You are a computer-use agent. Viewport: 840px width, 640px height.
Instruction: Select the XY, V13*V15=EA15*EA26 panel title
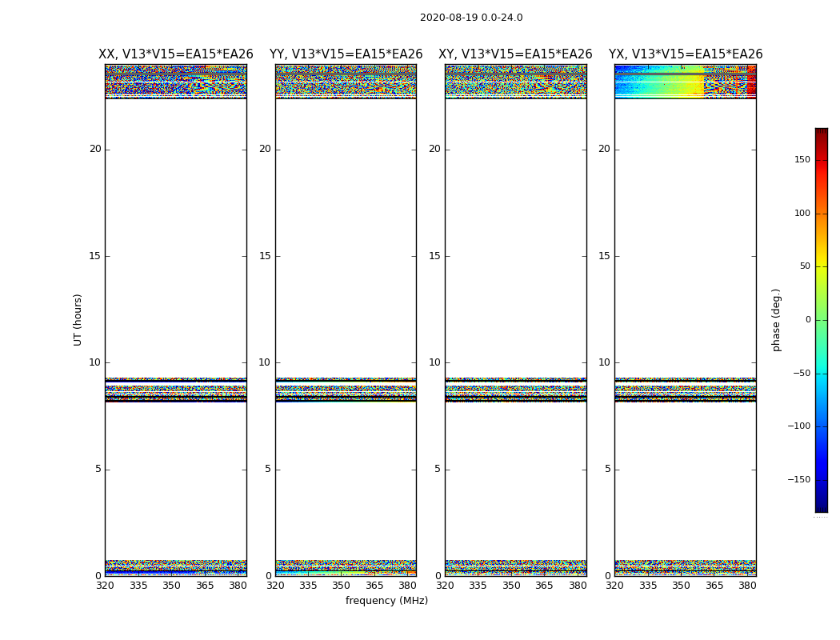coord(515,54)
